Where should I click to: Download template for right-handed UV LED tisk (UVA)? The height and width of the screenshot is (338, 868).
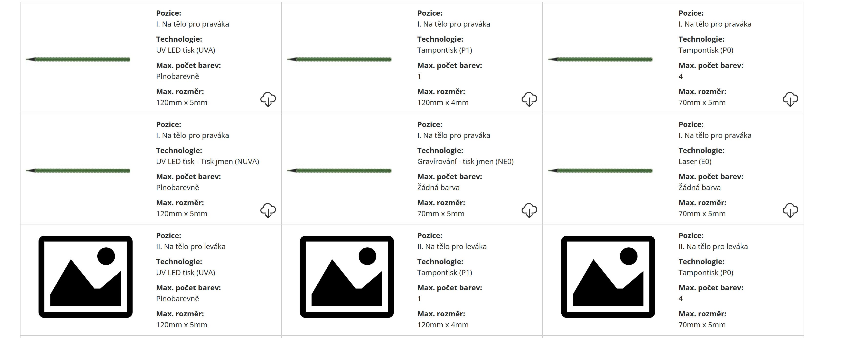coord(268,99)
